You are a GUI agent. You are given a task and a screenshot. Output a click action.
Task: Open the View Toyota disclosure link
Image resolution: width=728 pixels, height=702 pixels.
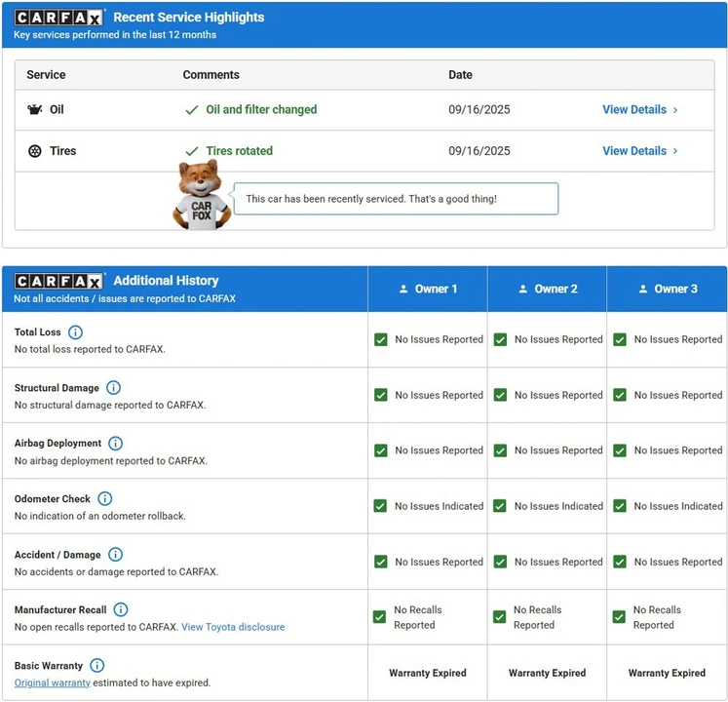(233, 627)
